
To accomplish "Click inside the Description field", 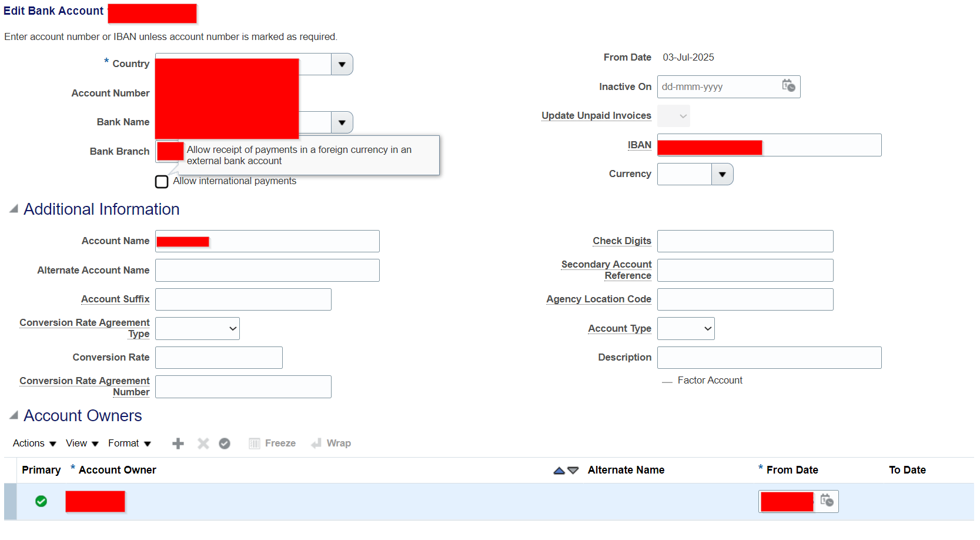I will (x=768, y=357).
